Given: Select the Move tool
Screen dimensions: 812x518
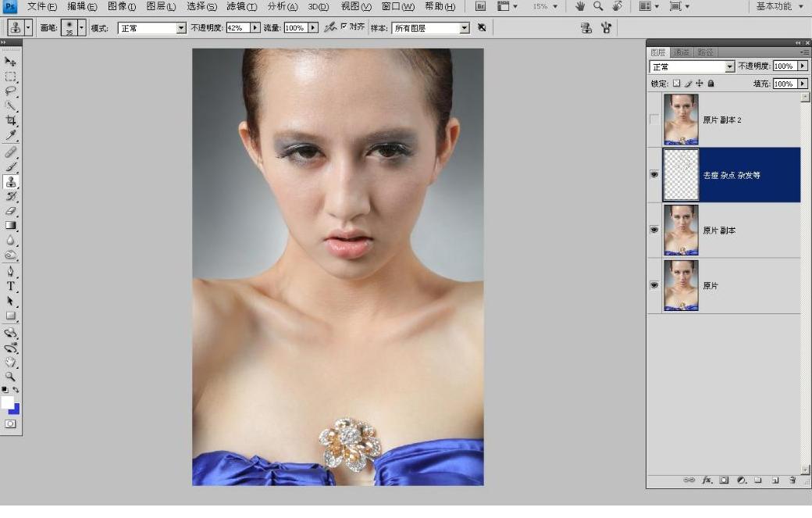Looking at the screenshot, I should 10,62.
